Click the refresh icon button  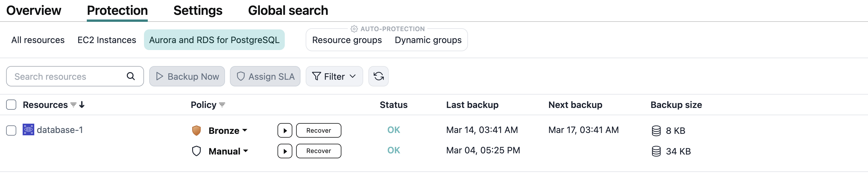(378, 76)
